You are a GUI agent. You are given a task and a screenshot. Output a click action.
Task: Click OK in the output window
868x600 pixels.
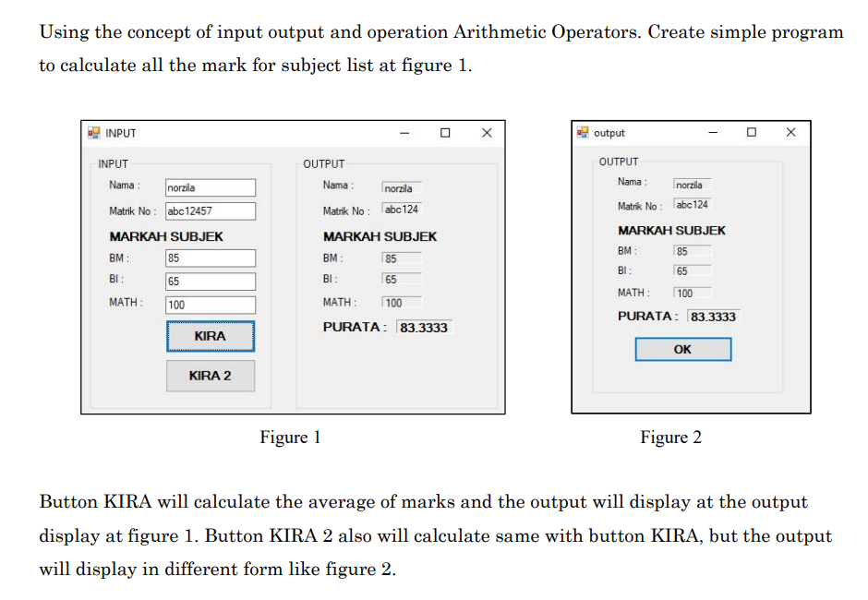683,349
